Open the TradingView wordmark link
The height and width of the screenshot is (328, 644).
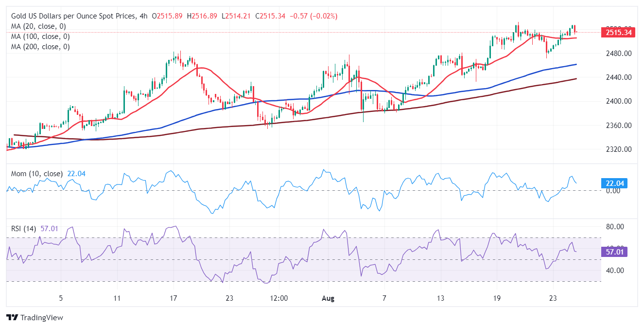41,317
